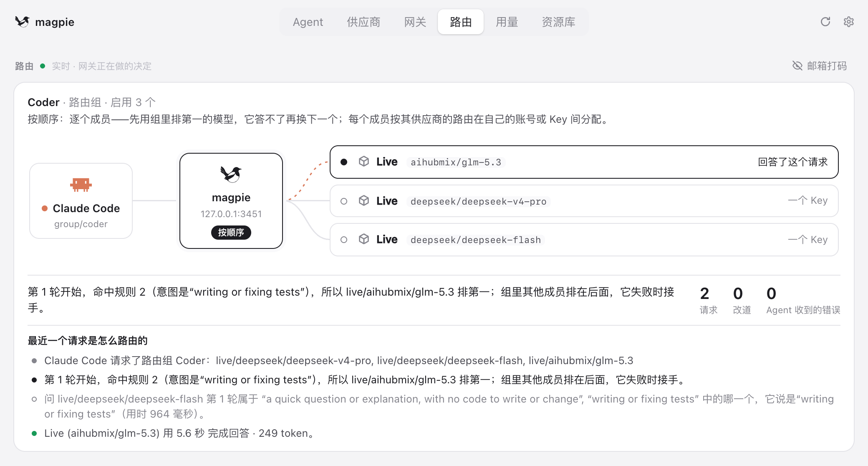Click filled status dot on aihubmix/glm-5.3 row
This screenshot has height=466, width=868.
coord(344,162)
